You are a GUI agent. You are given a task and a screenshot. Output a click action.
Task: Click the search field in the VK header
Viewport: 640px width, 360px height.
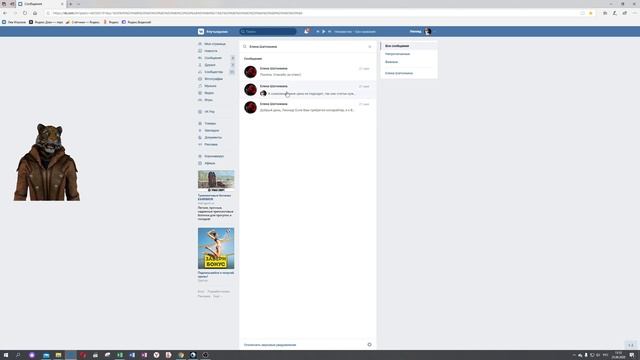tap(268, 31)
